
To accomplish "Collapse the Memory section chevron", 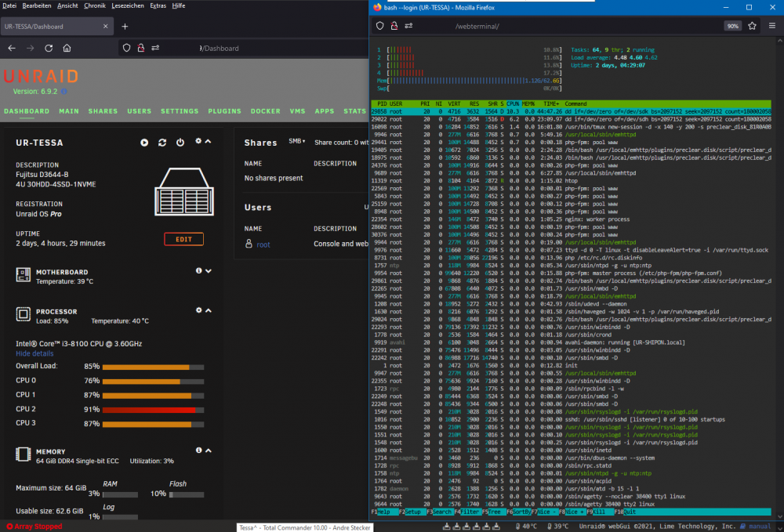I will 209,450.
